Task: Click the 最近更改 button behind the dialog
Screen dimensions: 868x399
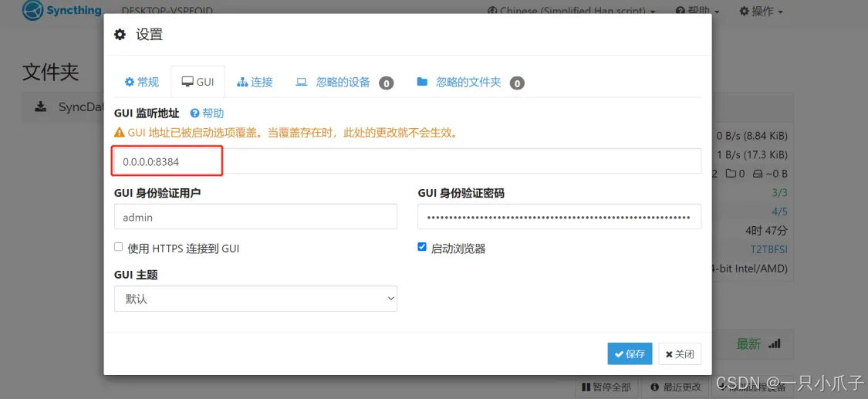Action: [675, 387]
